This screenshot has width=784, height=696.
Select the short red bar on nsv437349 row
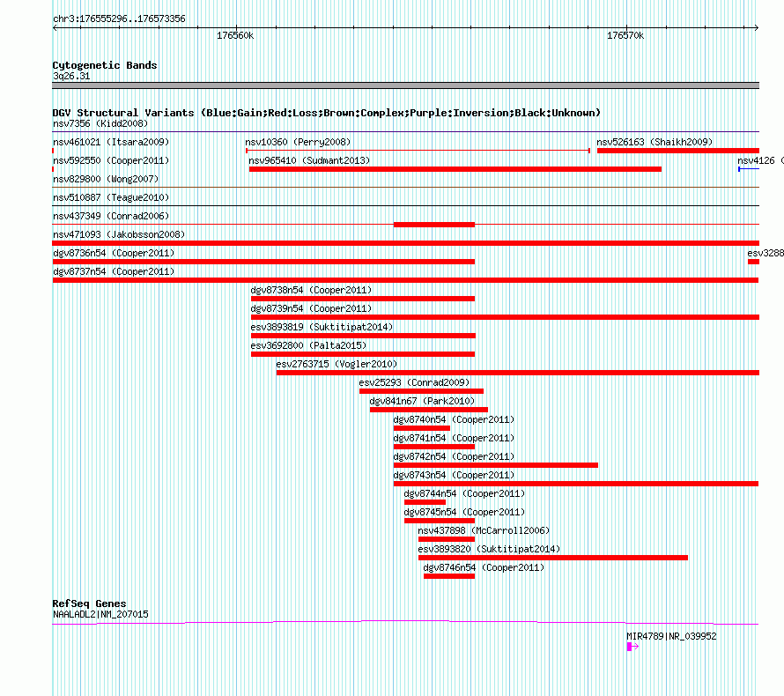pyautogui.click(x=434, y=225)
